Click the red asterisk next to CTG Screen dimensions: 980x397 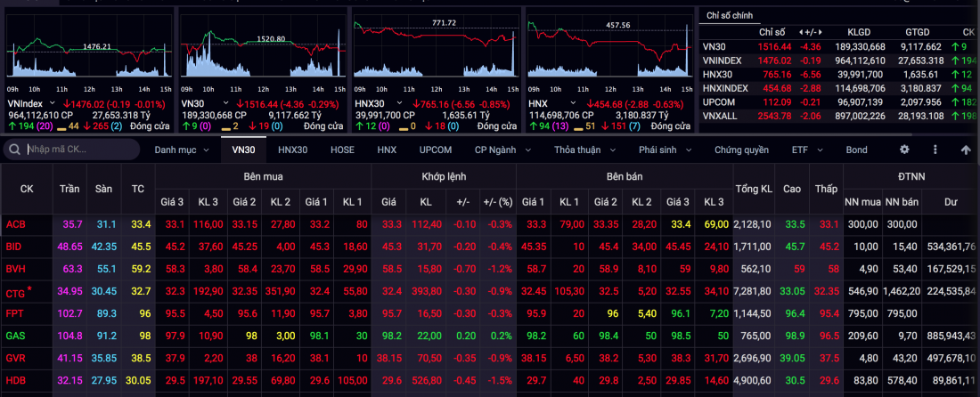coord(30,288)
